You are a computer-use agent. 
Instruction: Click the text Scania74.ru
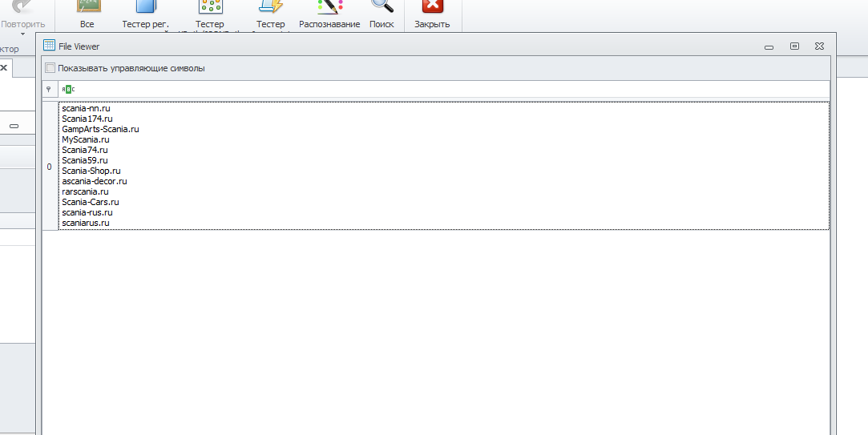point(85,150)
